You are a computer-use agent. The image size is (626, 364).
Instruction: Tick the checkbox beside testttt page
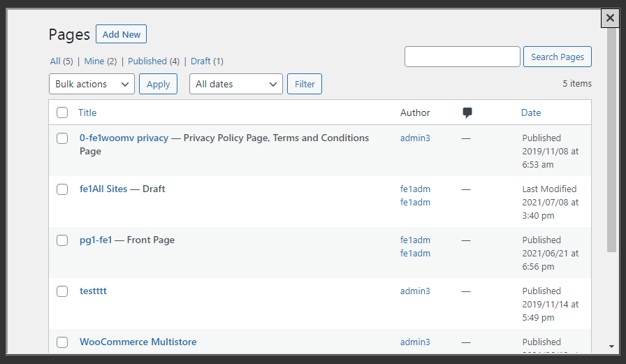tap(62, 291)
